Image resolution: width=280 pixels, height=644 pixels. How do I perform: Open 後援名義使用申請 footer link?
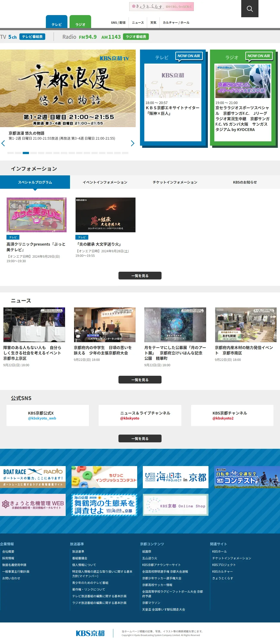click(x=14, y=565)
